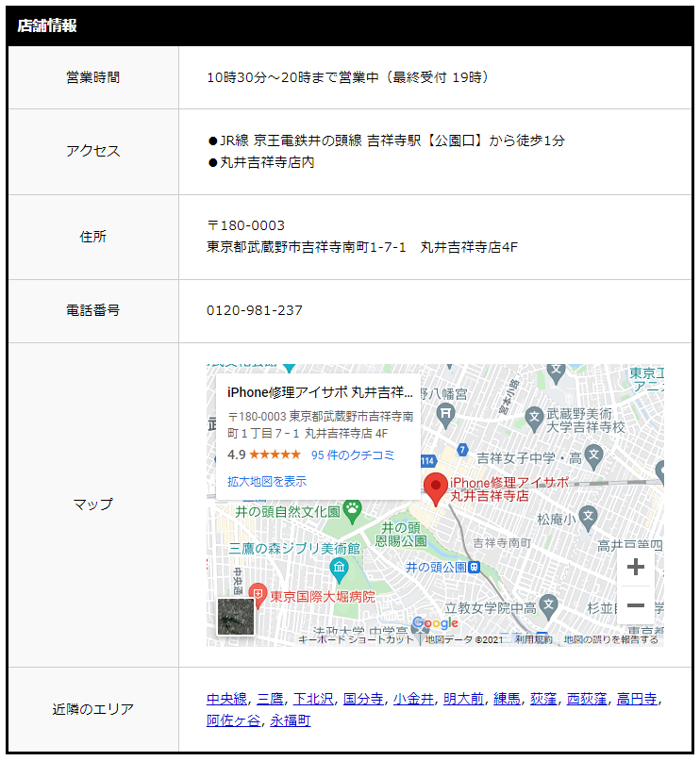Click the 立教女学院中高 school marker
This screenshot has width=700, height=761.
(548, 606)
